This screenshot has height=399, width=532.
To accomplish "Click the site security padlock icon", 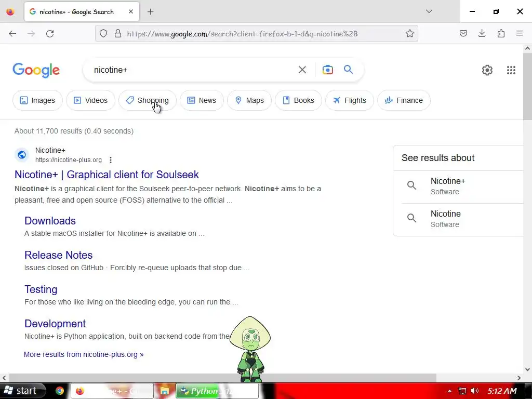I will 118,34.
